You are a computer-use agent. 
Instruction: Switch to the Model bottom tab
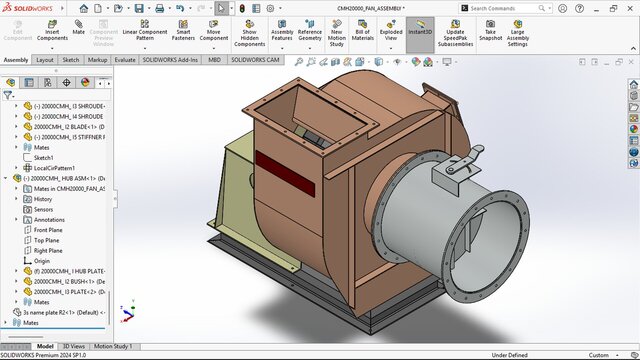[45, 347]
